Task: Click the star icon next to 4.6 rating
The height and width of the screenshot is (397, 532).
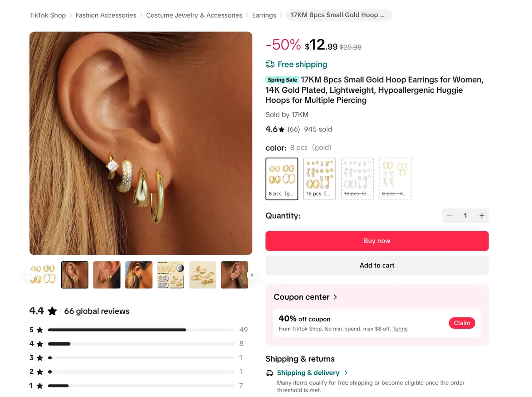Action: click(282, 129)
